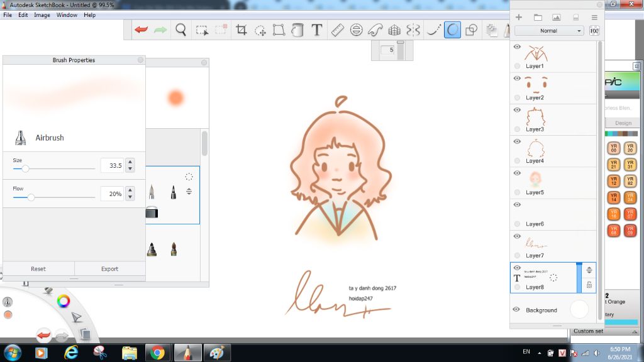Open the color wheel in lagoon

coord(64,301)
